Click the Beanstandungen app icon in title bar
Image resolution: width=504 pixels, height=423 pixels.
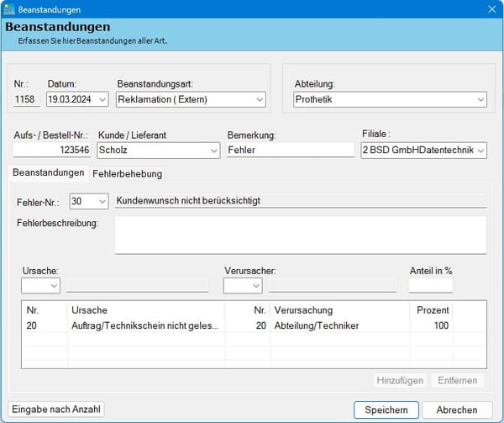point(8,9)
